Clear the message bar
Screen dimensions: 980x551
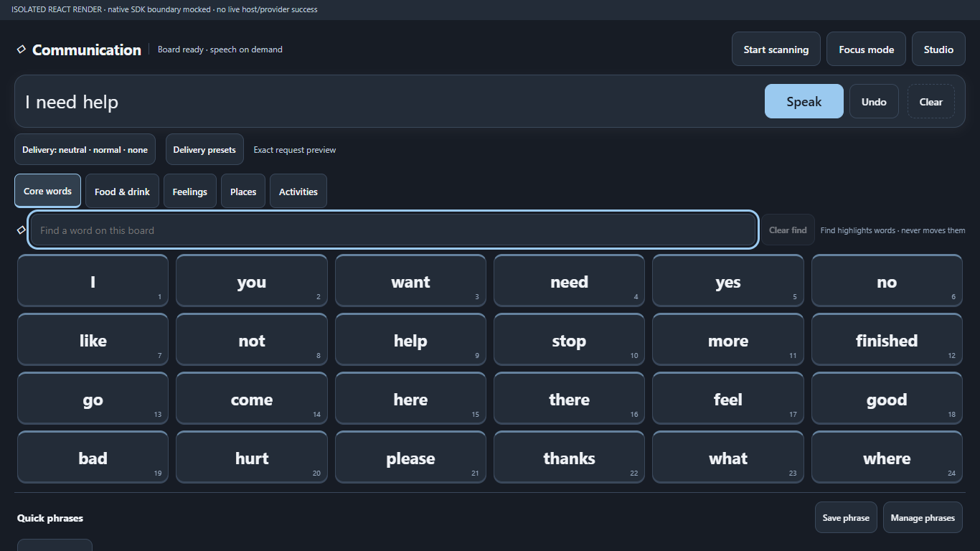(x=931, y=101)
